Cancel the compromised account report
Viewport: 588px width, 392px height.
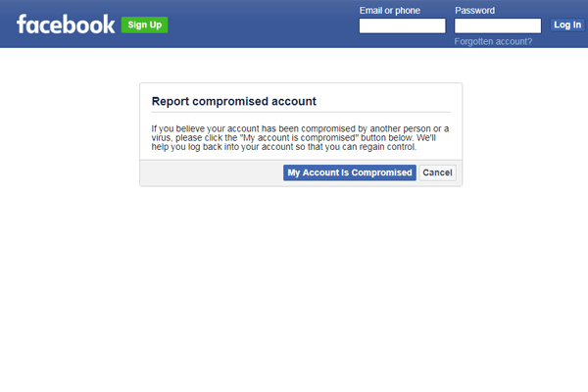[437, 172]
